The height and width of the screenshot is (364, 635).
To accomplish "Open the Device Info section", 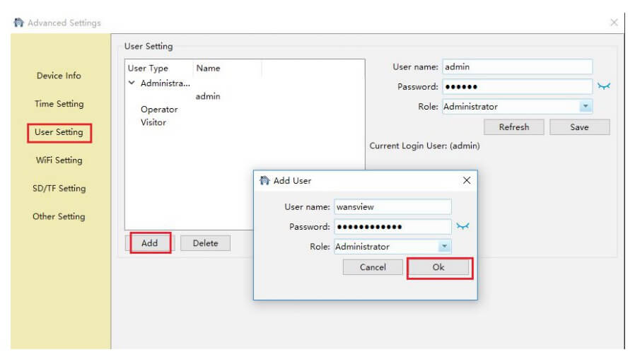I will coord(59,76).
